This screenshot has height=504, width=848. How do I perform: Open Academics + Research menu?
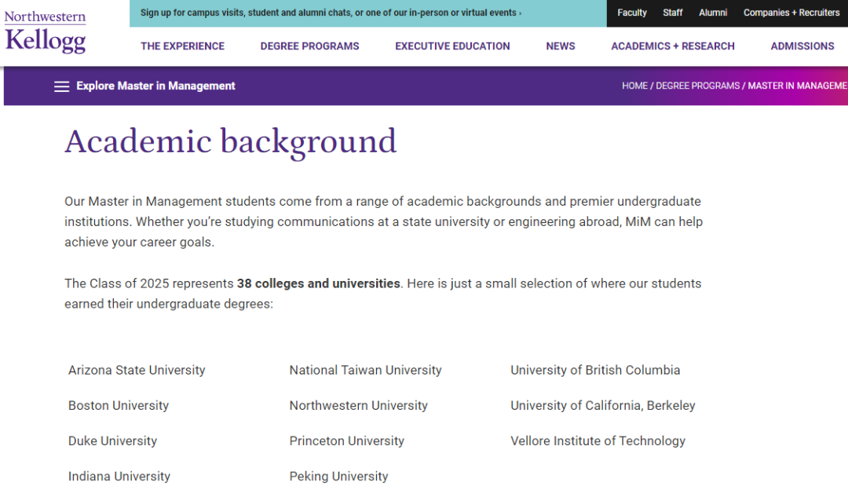[x=673, y=46]
